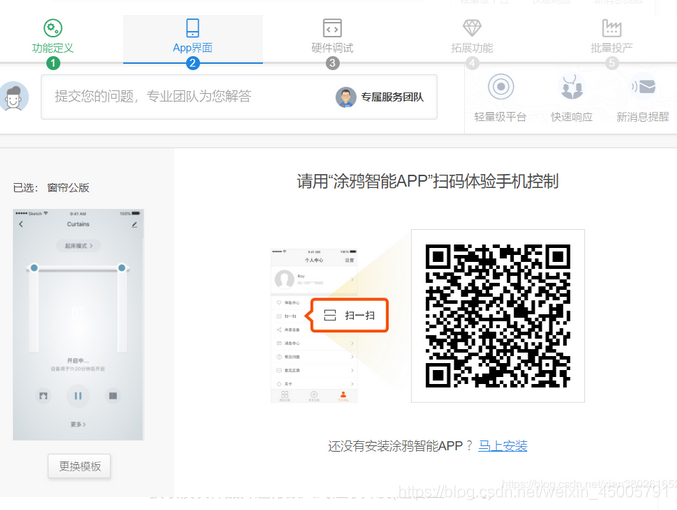Click the curtain template phone preview
Screen dimensions: 677x510
point(78,325)
